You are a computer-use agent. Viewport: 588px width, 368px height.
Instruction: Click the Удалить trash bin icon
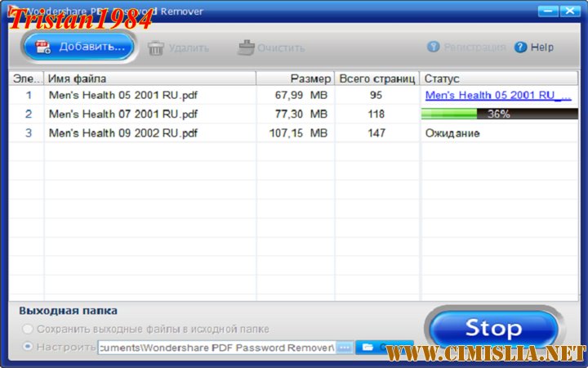coord(156,47)
